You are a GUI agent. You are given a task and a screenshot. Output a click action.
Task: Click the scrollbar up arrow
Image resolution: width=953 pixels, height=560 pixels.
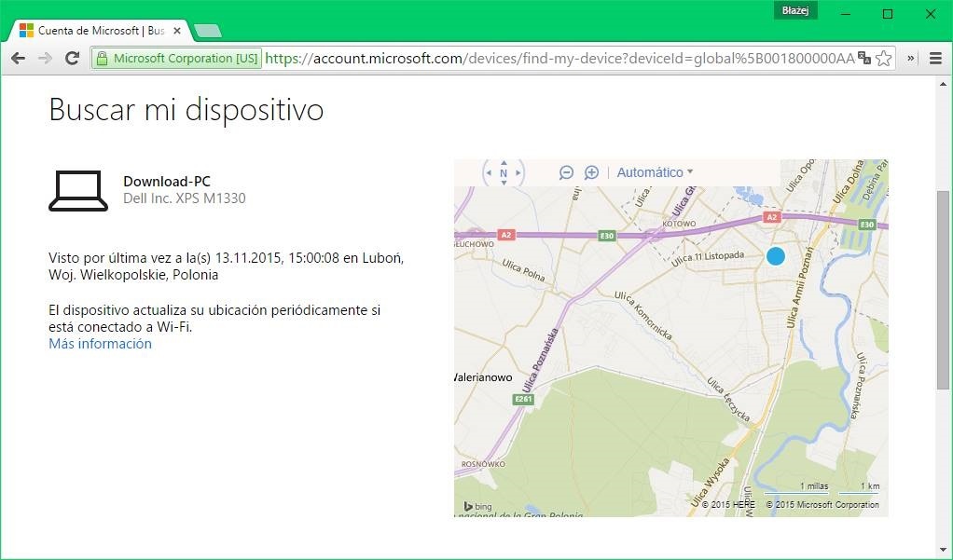click(943, 85)
